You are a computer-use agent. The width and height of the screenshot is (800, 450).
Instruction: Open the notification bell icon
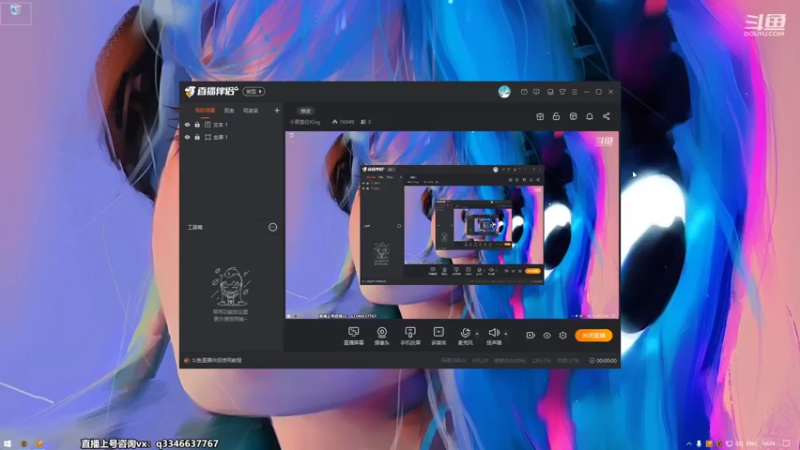[589, 116]
